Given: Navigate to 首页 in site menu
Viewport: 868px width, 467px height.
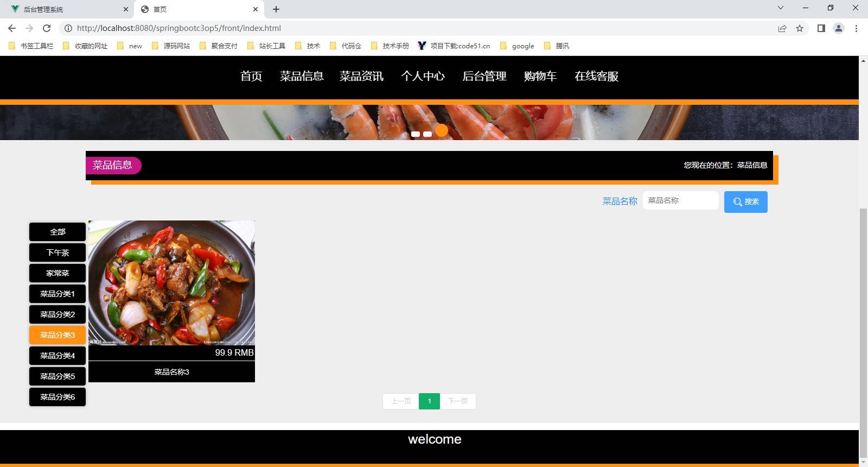Looking at the screenshot, I should coord(251,77).
